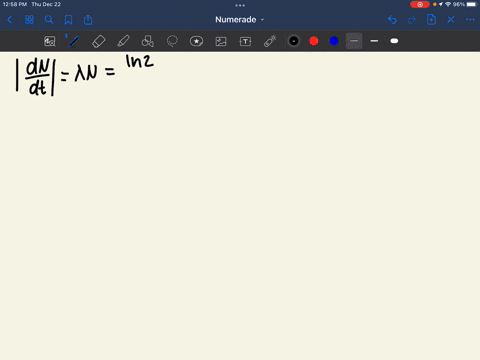
Task: Select the thinnest stroke width
Action: [354, 41]
